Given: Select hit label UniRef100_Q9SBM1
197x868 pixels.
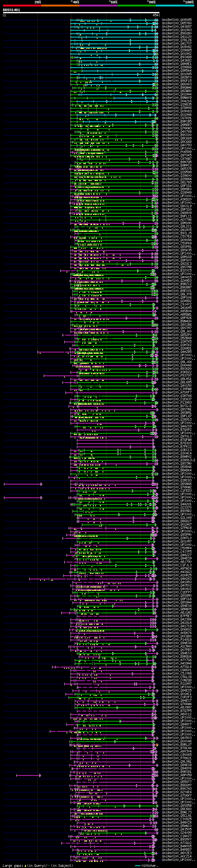Looking at the screenshot, I should [177, 413].
